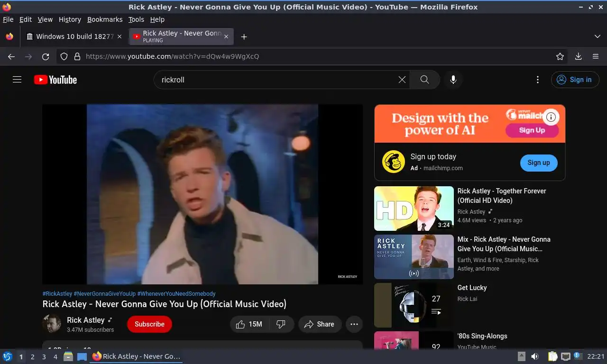Open tracking protection shield icon
607x364 pixels.
[x=64, y=56]
